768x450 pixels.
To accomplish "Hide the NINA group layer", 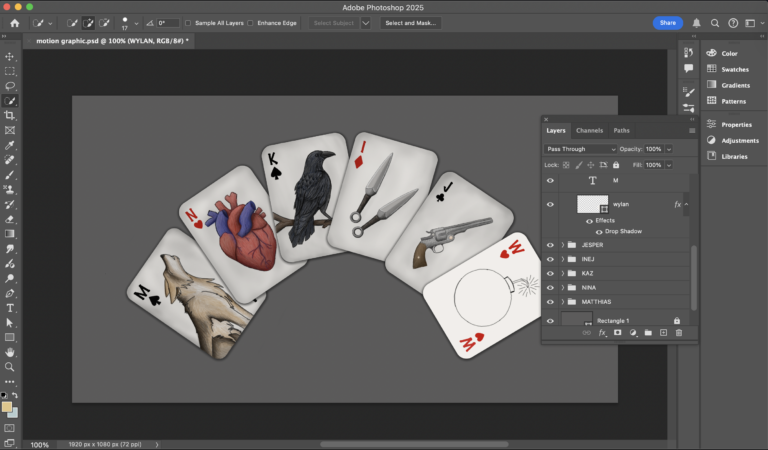I will click(x=550, y=287).
